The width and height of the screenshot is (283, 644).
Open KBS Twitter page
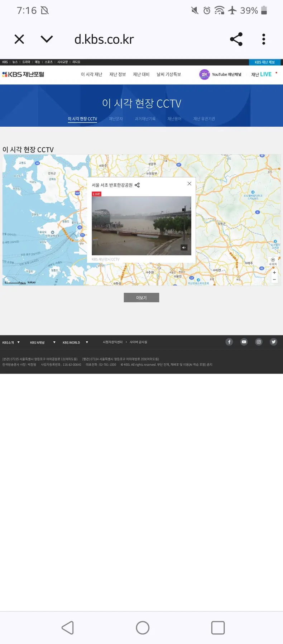coord(273,342)
